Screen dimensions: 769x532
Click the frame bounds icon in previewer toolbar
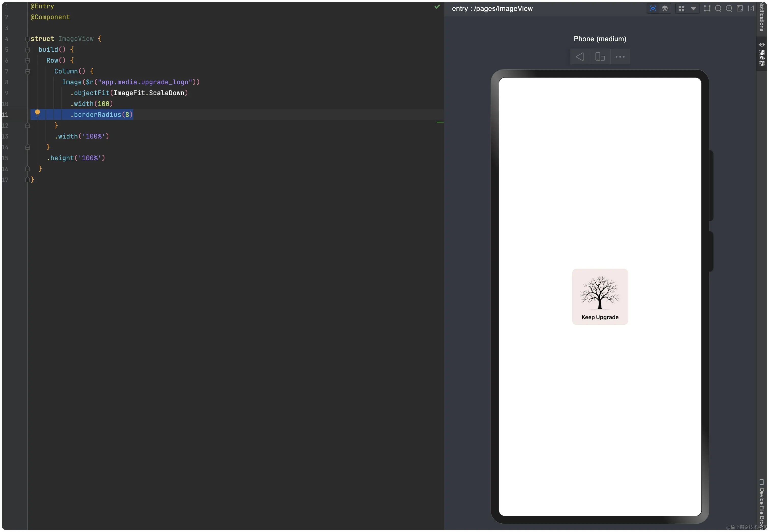tap(707, 9)
